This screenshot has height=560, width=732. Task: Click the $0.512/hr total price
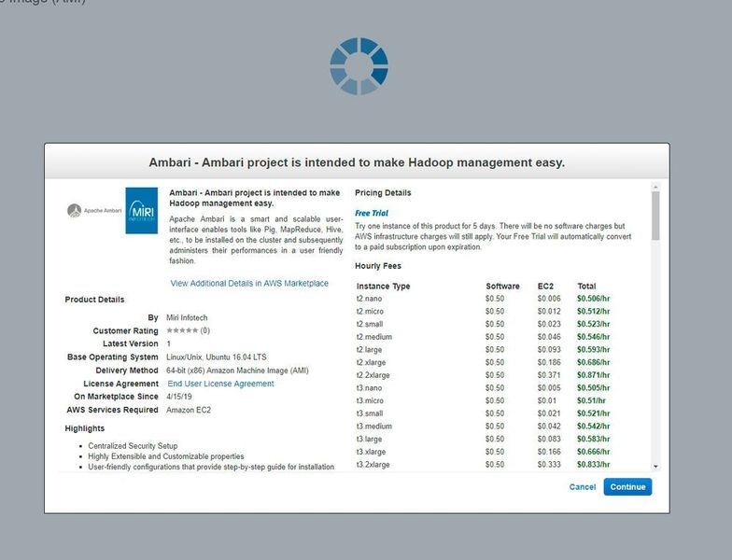click(x=594, y=312)
